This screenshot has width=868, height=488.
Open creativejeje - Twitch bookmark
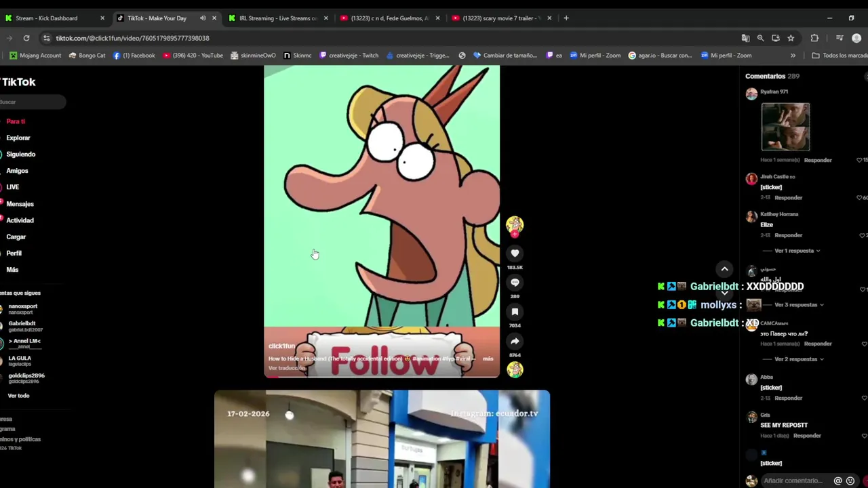349,56
